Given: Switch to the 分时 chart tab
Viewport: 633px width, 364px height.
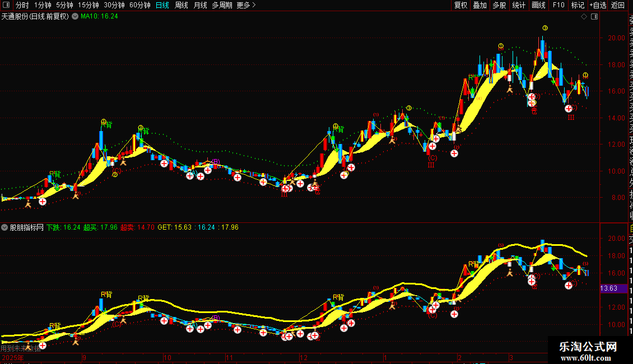Looking at the screenshot, I should tap(22, 5).
